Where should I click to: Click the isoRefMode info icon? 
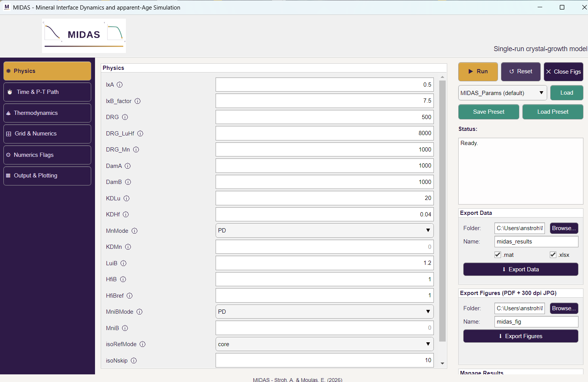[x=142, y=344]
